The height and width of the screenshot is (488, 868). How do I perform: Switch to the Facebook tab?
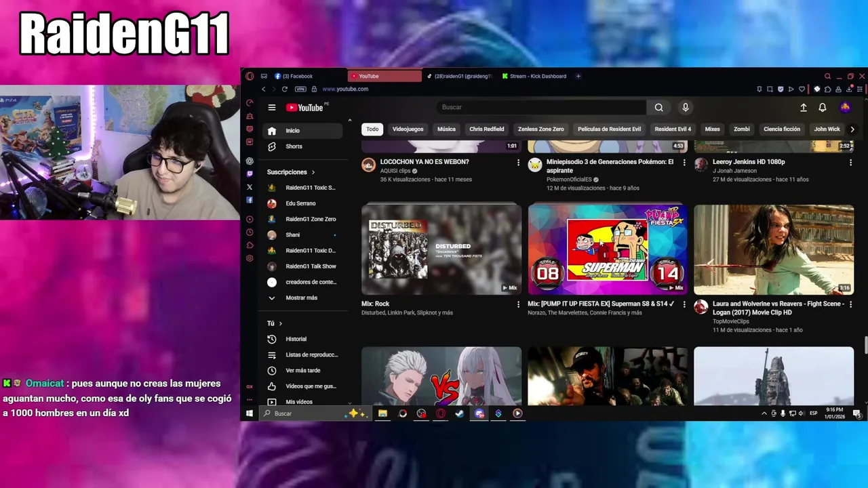pos(309,76)
